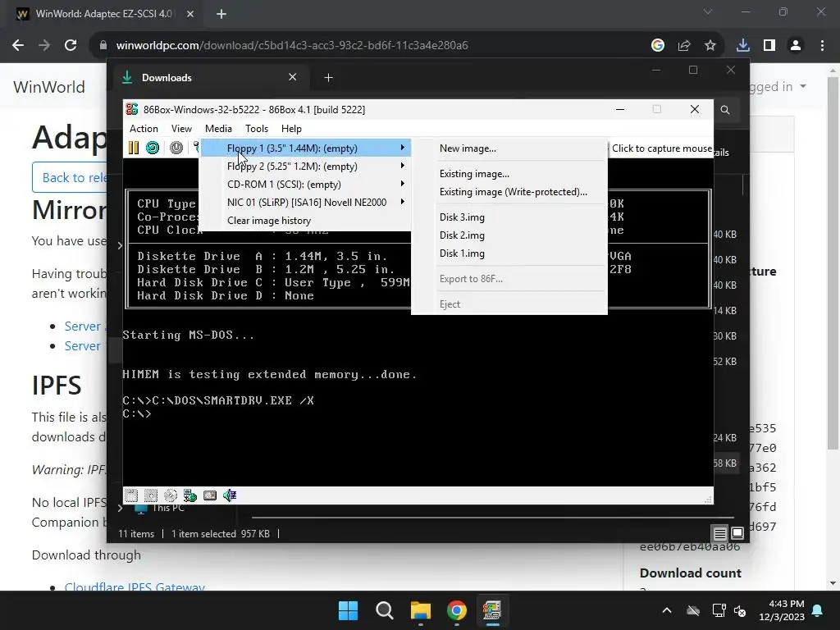This screenshot has height=630, width=840.
Task: Click '11 items' status bar text
Action: [x=136, y=533]
